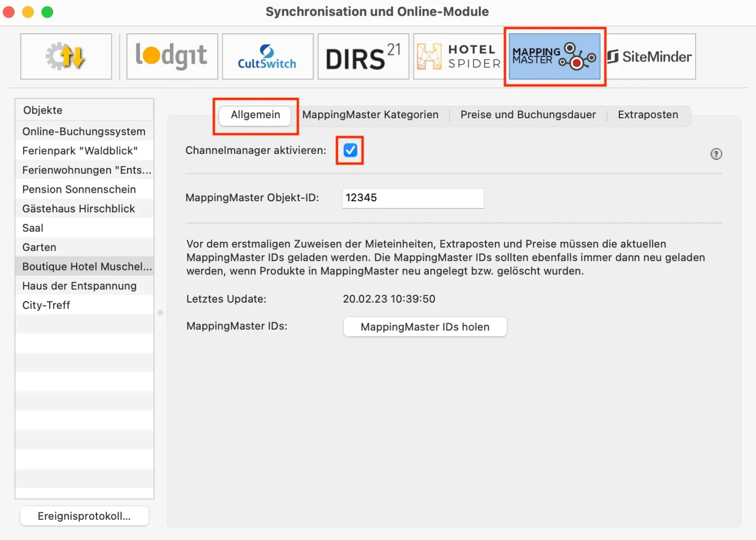Screen dimensions: 756x540
Task: Switch to the Allgemein tab
Action: coord(255,115)
